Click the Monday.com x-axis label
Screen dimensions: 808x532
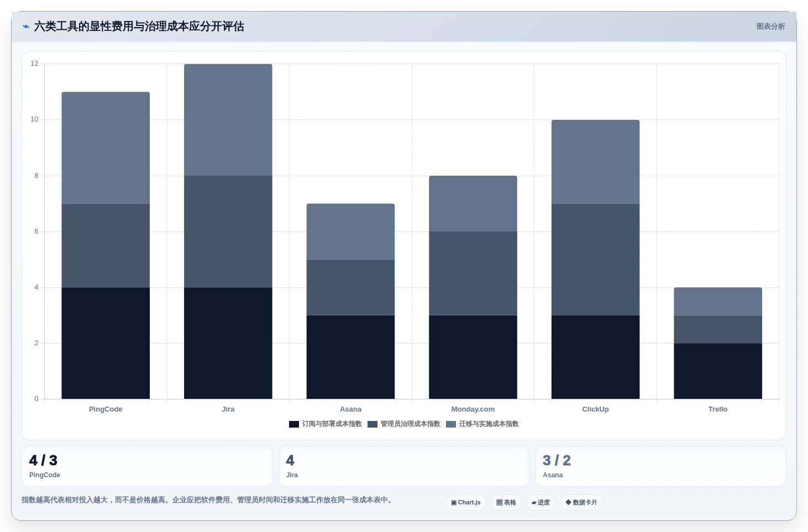coord(473,409)
